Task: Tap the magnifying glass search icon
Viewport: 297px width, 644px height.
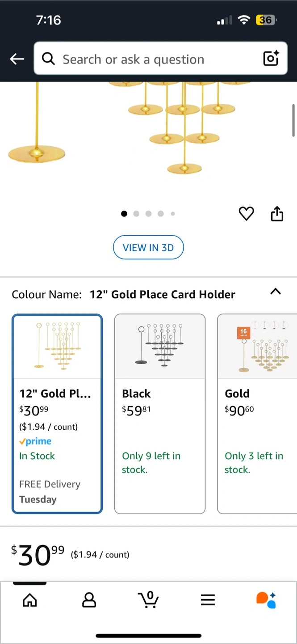Action: [x=48, y=59]
